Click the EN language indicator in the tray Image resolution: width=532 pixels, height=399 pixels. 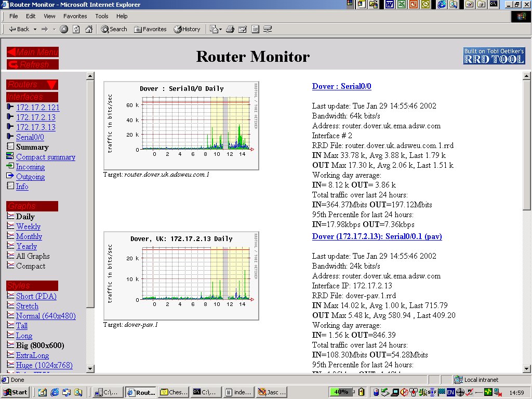(450, 392)
